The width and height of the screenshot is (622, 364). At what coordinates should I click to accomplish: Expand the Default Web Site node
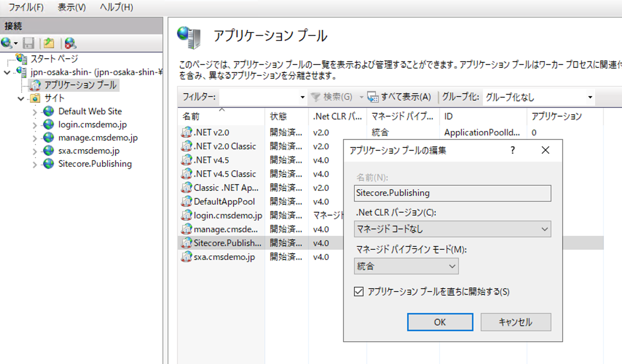point(35,112)
